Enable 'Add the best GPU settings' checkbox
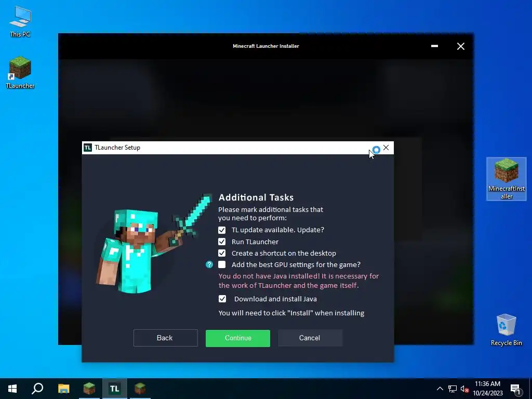Screen dimensions: 532x399 (x=222, y=264)
